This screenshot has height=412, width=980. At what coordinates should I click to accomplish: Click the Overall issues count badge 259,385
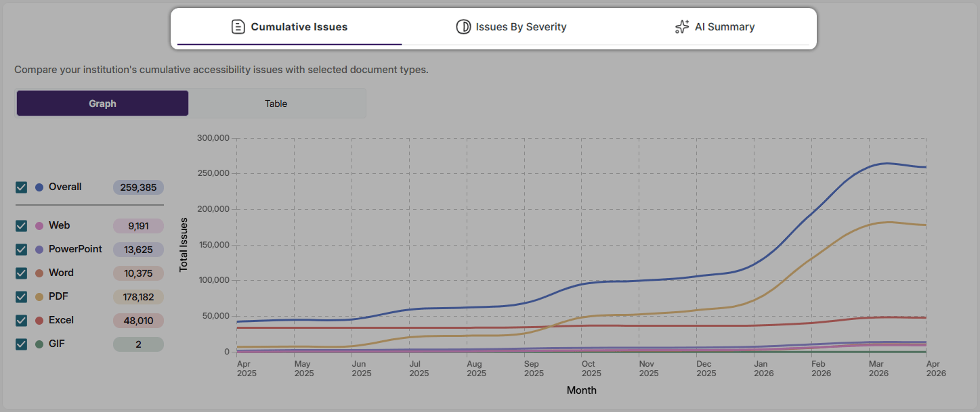(x=138, y=187)
